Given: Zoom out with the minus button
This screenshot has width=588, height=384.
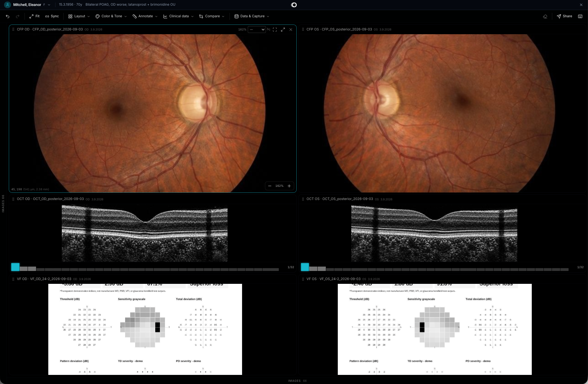Looking at the screenshot, I should pos(270,186).
